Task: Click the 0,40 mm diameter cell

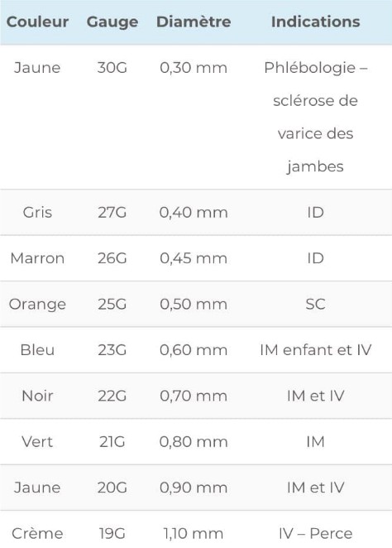Action: click(x=194, y=213)
